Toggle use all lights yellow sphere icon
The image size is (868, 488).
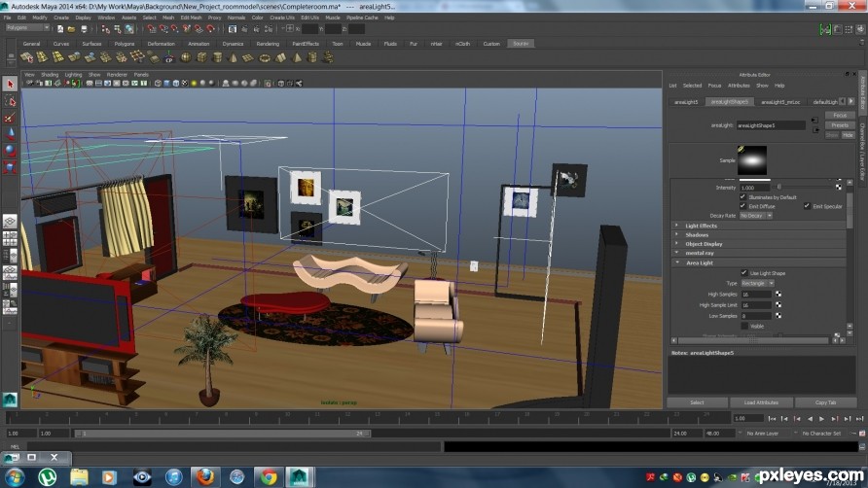point(194,84)
